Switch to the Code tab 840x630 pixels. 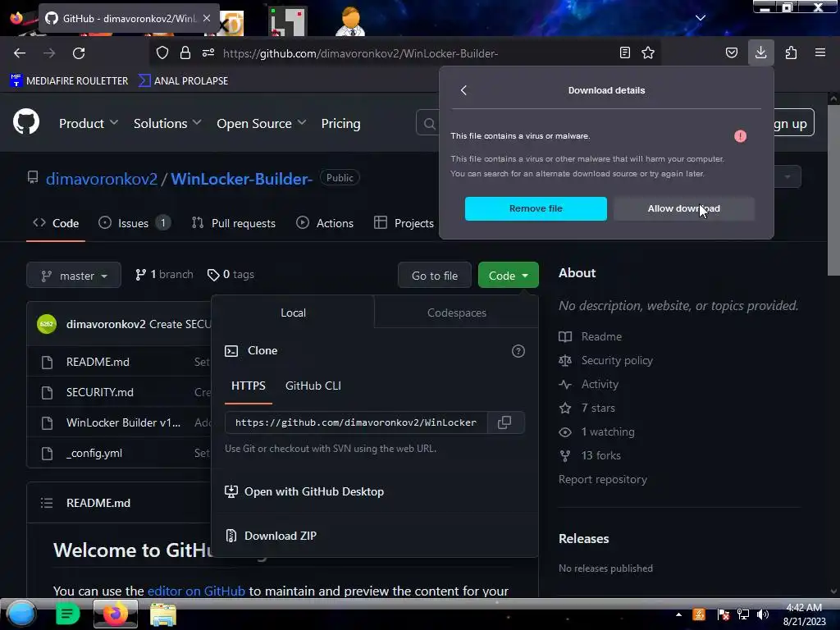[56, 223]
